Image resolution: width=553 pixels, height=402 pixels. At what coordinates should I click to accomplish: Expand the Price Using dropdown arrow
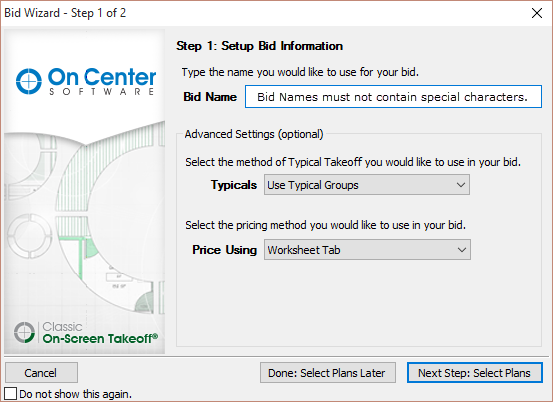pos(462,250)
